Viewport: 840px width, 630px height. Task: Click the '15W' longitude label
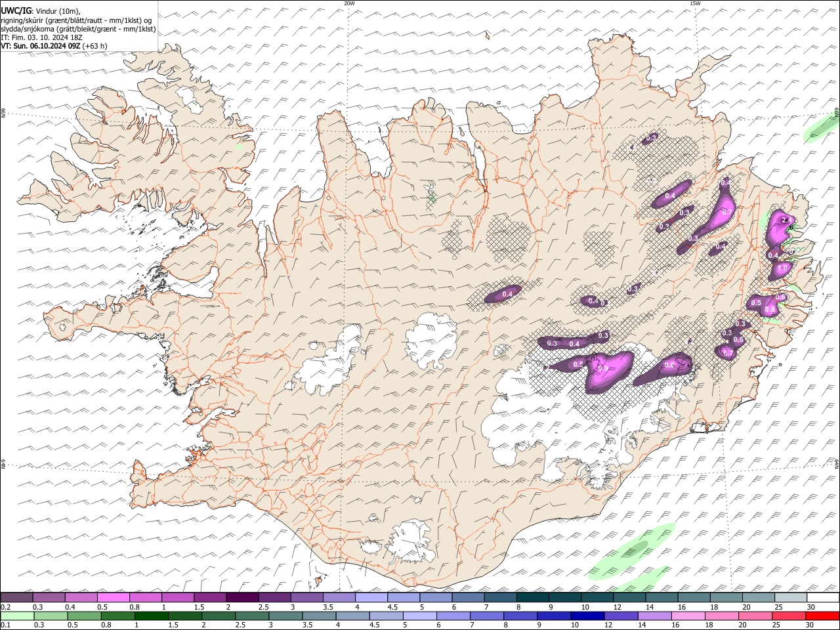pyautogui.click(x=695, y=3)
